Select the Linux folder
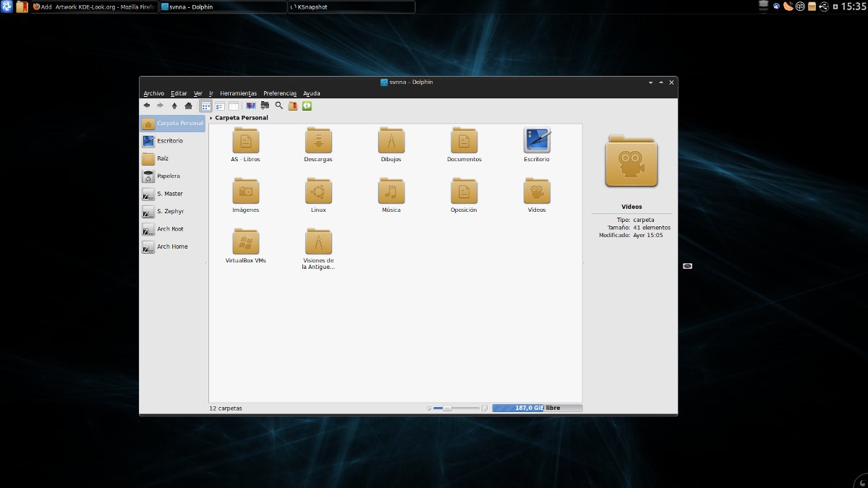 tap(318, 195)
